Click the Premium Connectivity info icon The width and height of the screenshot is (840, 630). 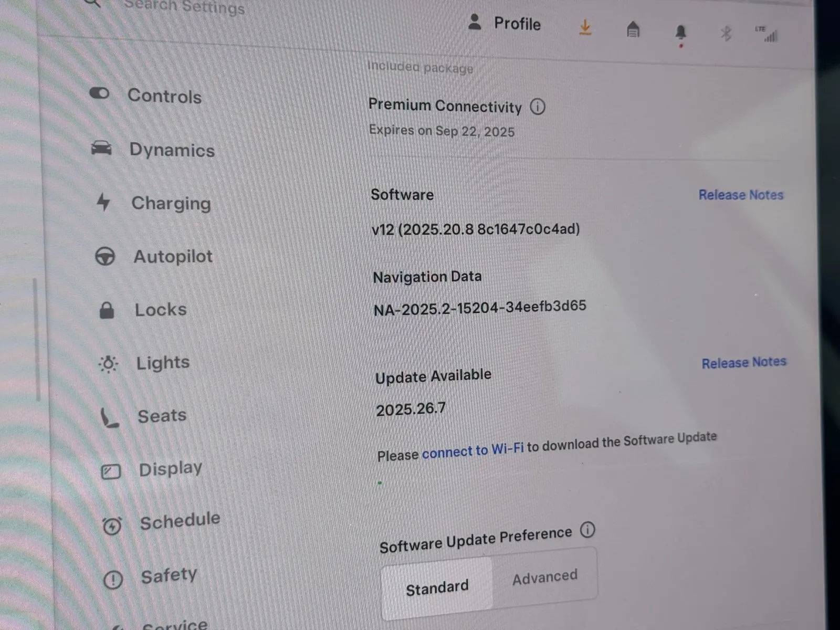538,107
